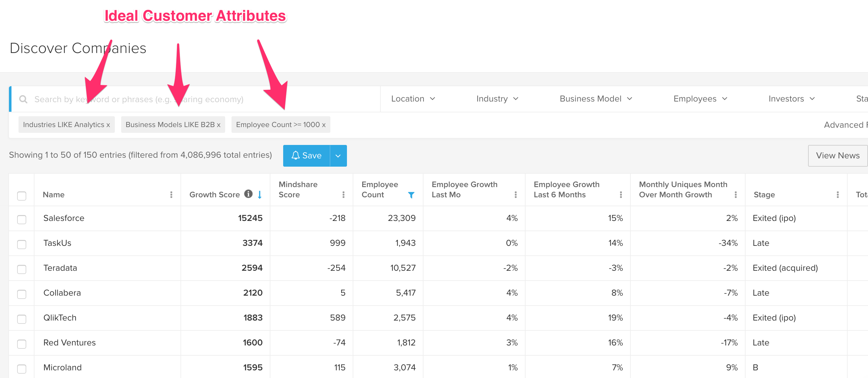This screenshot has width=868, height=378.
Task: Check the Teradata row checkbox
Action: click(x=22, y=269)
